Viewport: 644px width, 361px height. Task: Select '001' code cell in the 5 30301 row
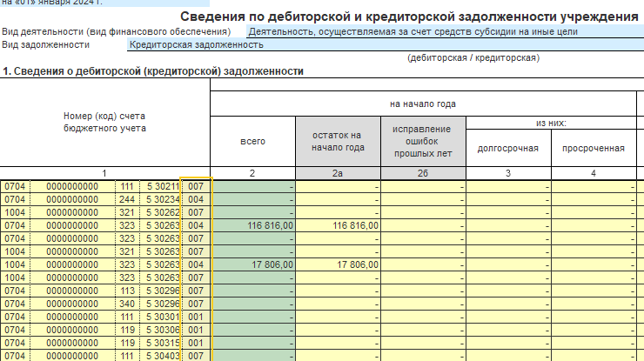click(196, 317)
